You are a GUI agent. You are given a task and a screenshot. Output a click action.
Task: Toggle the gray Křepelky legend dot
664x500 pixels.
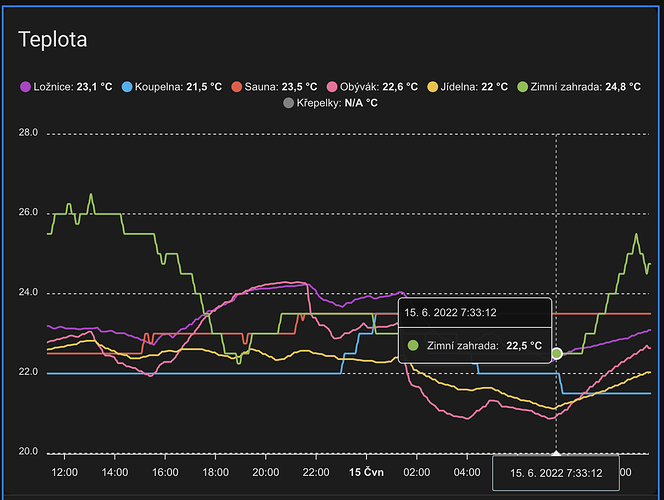289,103
